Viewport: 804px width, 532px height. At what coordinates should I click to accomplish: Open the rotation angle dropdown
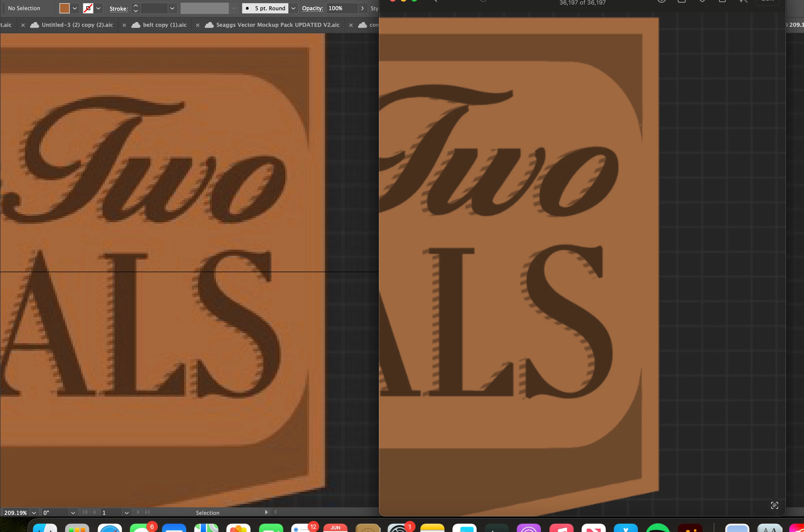[x=73, y=513]
